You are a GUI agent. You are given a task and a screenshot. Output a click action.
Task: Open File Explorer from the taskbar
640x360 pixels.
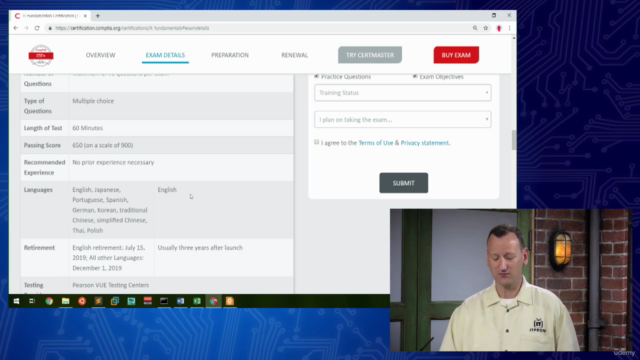[65, 301]
